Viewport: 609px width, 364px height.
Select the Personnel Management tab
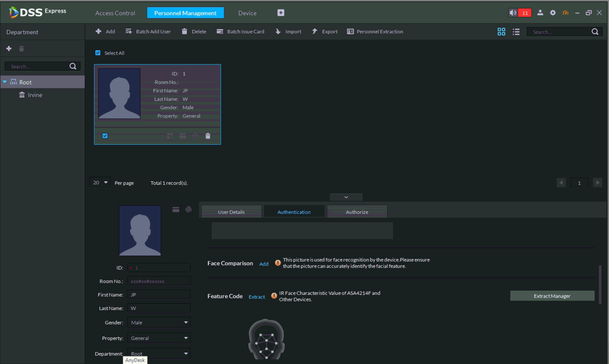coord(186,13)
